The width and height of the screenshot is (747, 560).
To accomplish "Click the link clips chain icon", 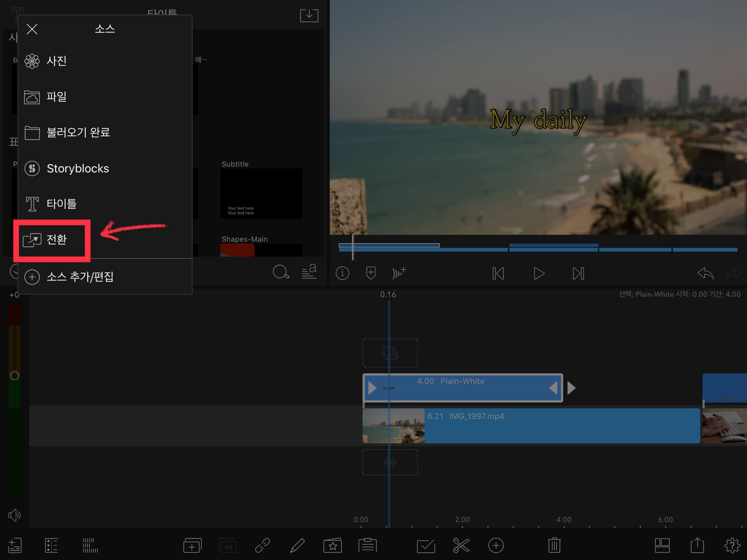I will pyautogui.click(x=262, y=545).
